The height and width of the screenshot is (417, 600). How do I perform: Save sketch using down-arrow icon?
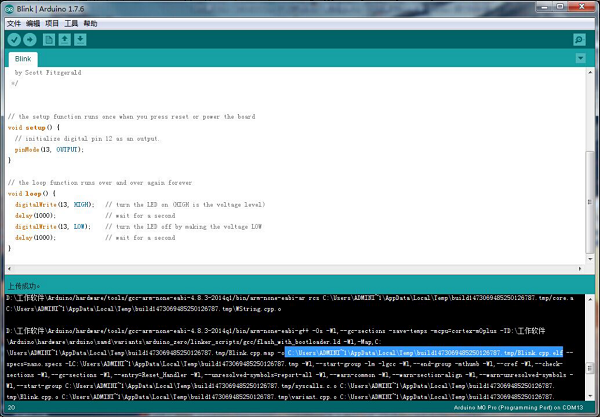tap(83, 39)
